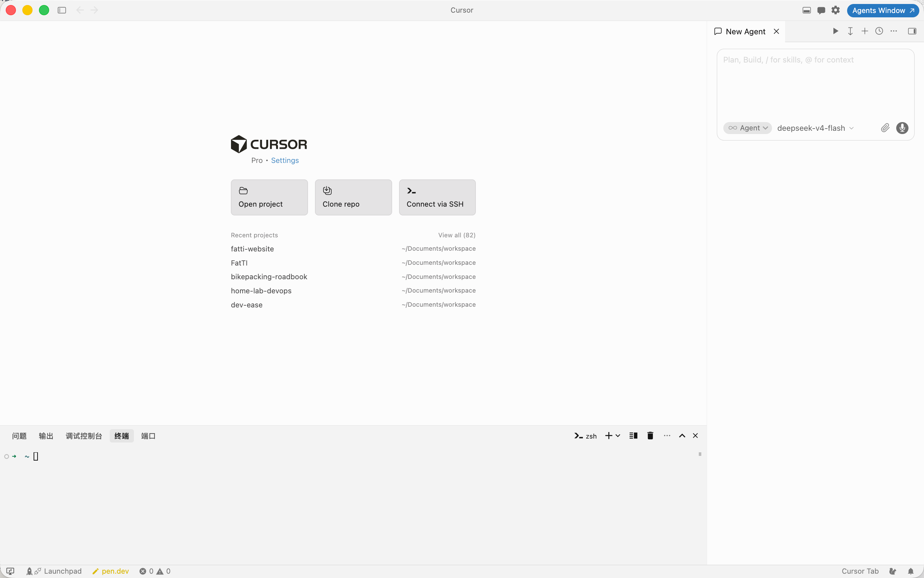Open Cursor settings gear icon

pos(836,10)
